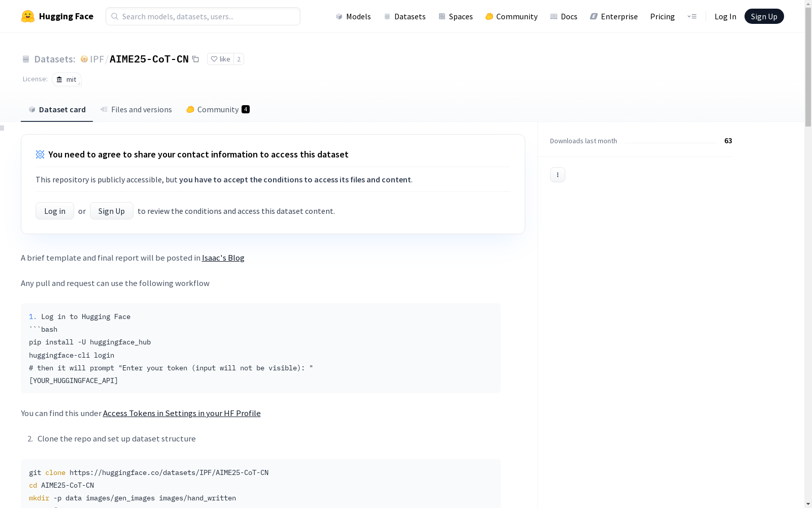Click the IPF organization avatar icon
The height and width of the screenshot is (508, 812).
(84, 59)
